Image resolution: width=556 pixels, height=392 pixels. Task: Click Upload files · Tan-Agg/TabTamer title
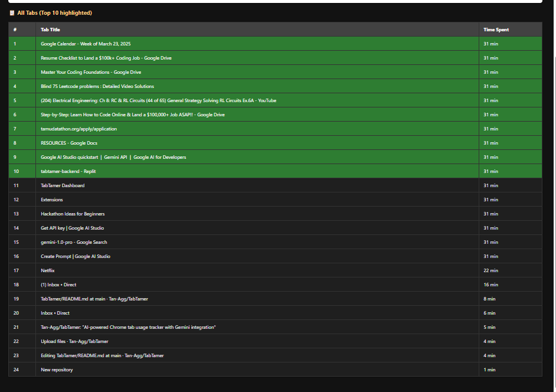click(74, 342)
